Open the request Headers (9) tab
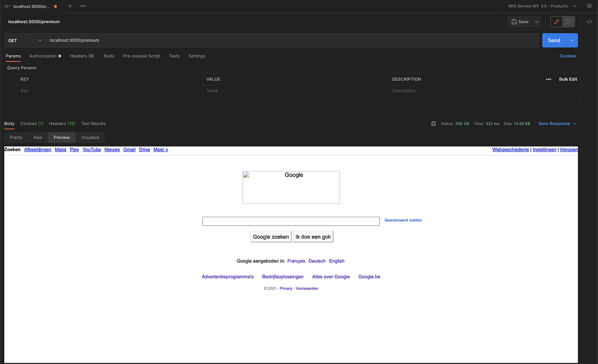Viewport: 598px width, 364px height. [x=82, y=56]
